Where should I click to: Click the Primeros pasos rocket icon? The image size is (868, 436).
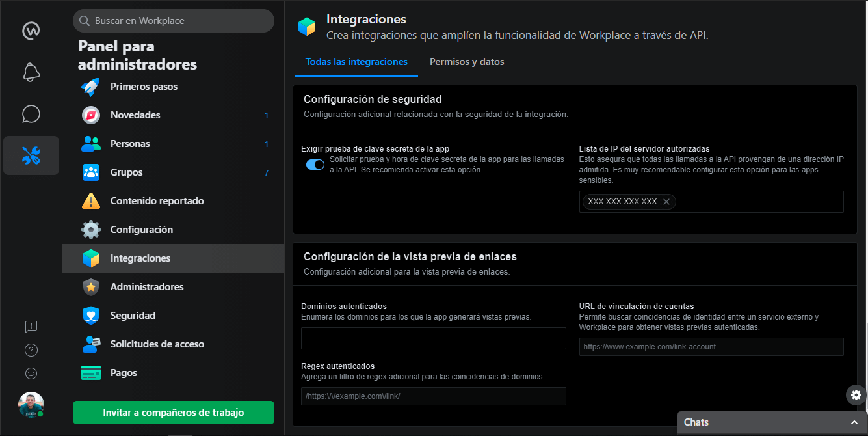[91, 87]
